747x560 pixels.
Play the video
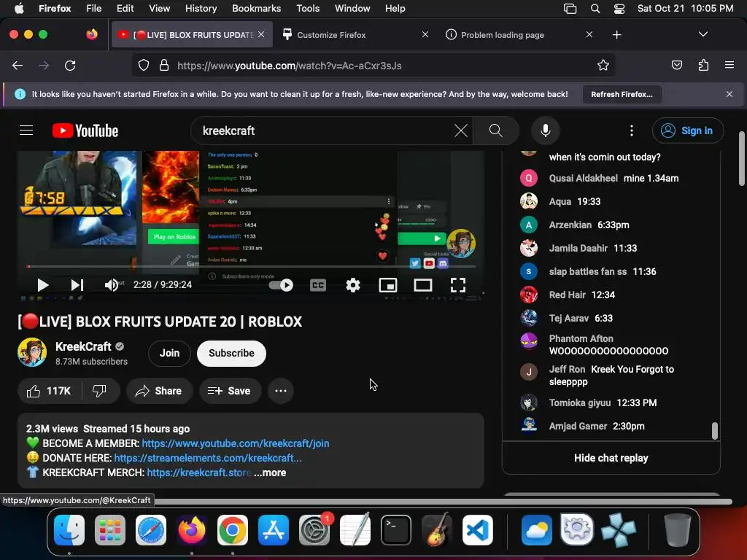click(42, 285)
